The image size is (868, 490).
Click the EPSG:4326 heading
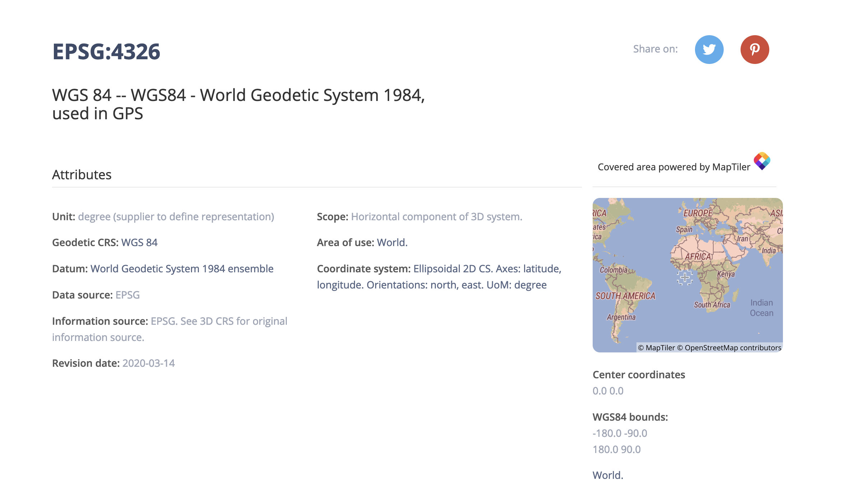tap(106, 51)
